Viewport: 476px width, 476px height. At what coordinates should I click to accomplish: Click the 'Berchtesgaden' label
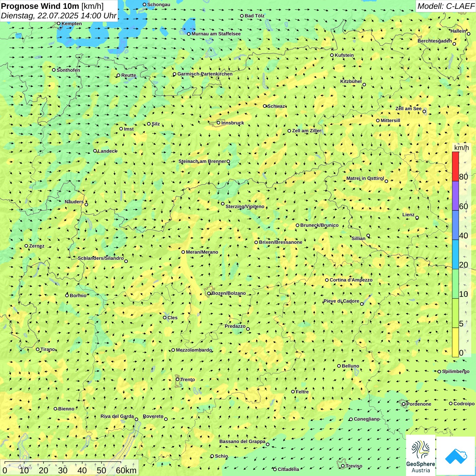[435, 41]
